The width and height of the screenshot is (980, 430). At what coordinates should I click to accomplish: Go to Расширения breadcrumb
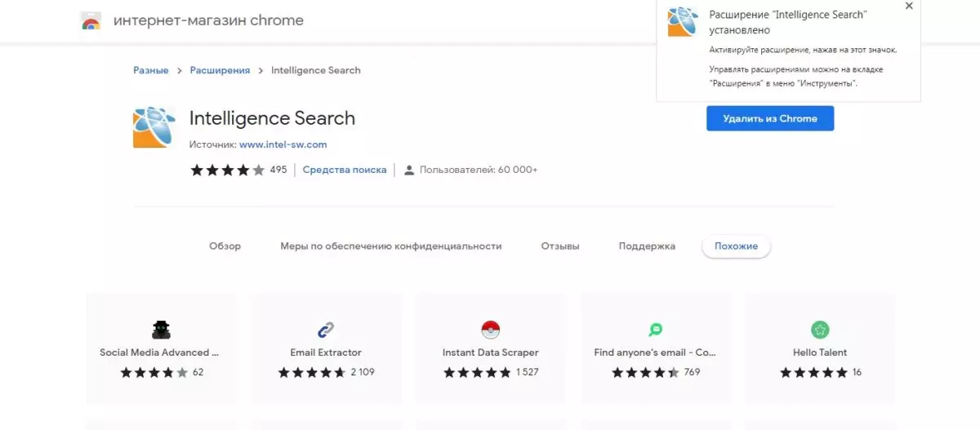220,70
